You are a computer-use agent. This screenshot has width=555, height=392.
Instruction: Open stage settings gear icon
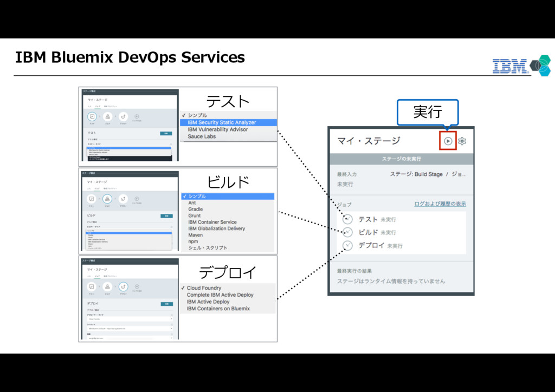(462, 141)
